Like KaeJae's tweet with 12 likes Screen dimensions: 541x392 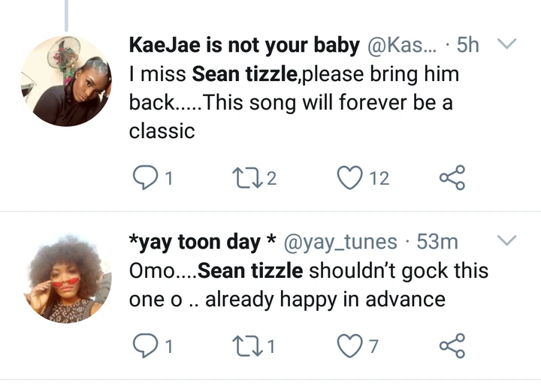349,178
